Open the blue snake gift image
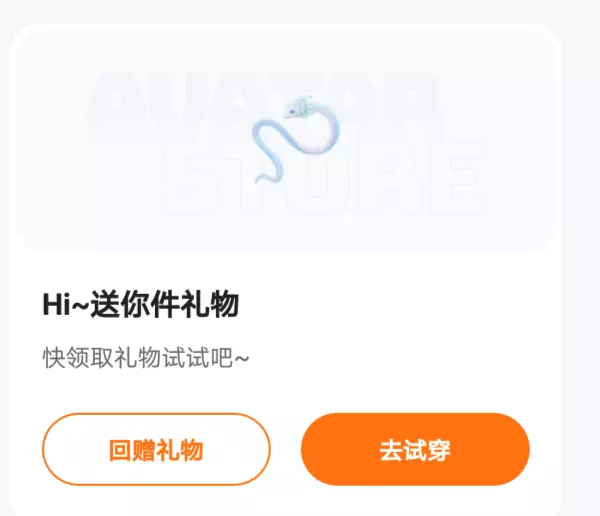Viewport: 600px width, 516px height. click(x=295, y=140)
